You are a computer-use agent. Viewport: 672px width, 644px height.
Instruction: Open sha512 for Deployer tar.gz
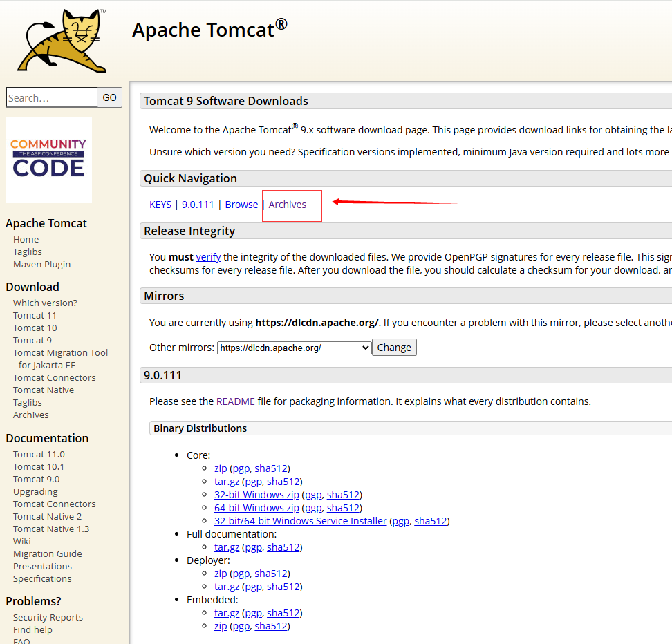click(283, 587)
